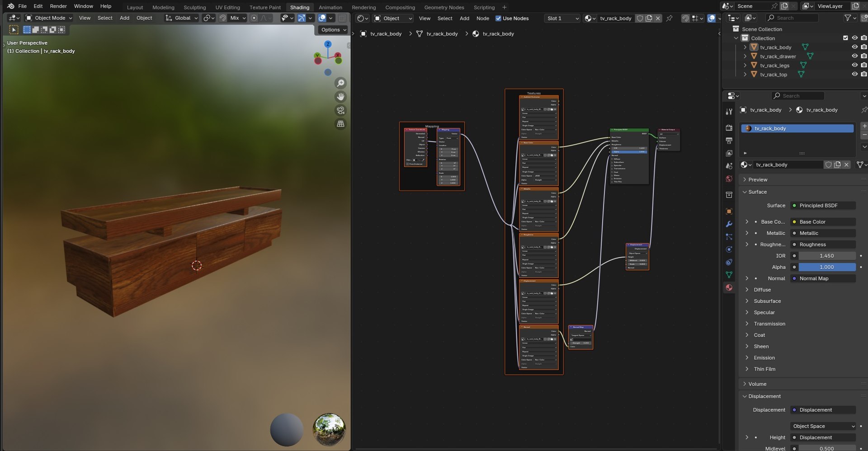
Task: Open the Node menu in the shader editor
Action: coord(483,19)
